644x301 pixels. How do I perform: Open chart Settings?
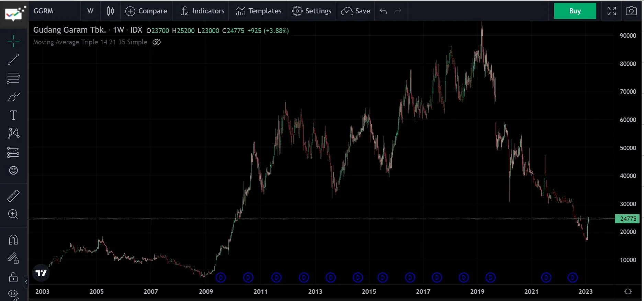tap(312, 11)
